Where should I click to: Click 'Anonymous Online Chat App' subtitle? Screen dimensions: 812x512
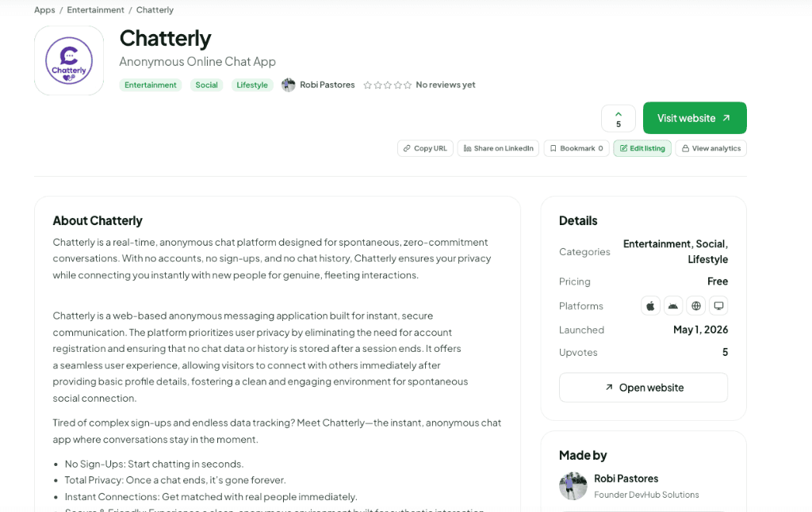click(197, 62)
